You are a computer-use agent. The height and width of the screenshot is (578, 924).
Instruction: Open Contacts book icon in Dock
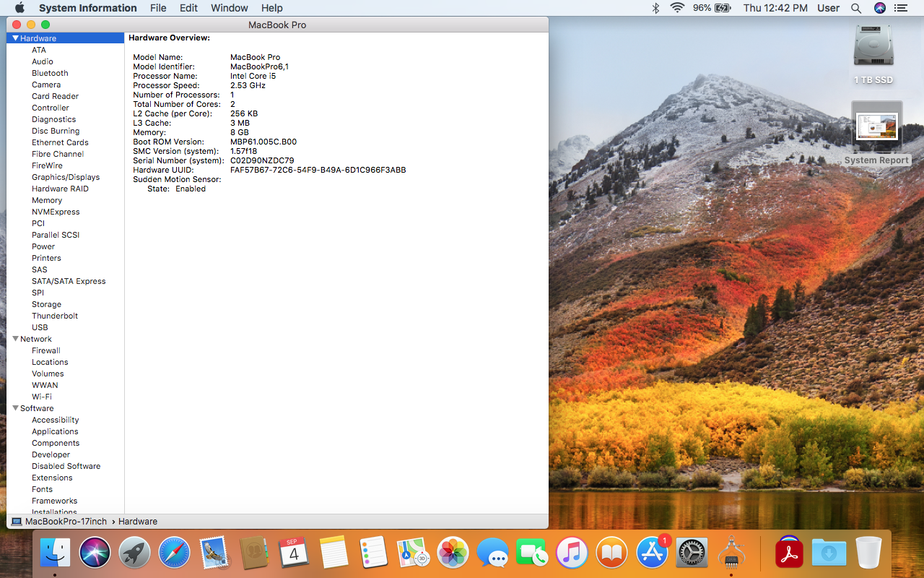pos(254,553)
